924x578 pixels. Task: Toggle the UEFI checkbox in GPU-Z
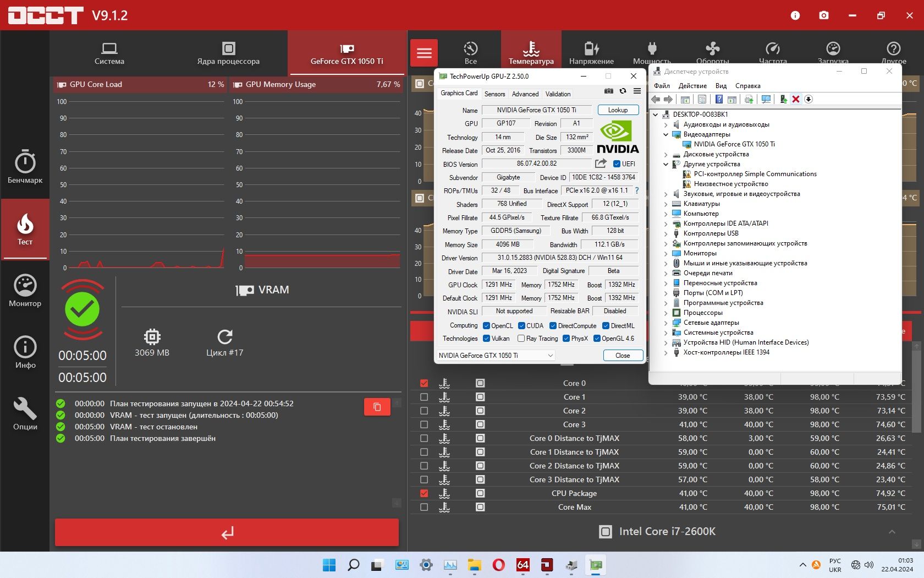[x=617, y=164]
